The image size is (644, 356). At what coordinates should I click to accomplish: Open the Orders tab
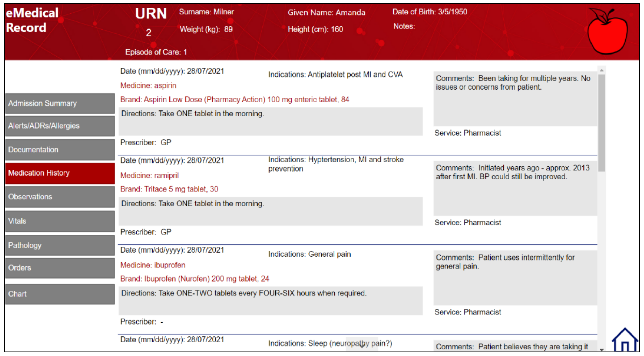pyautogui.click(x=60, y=268)
